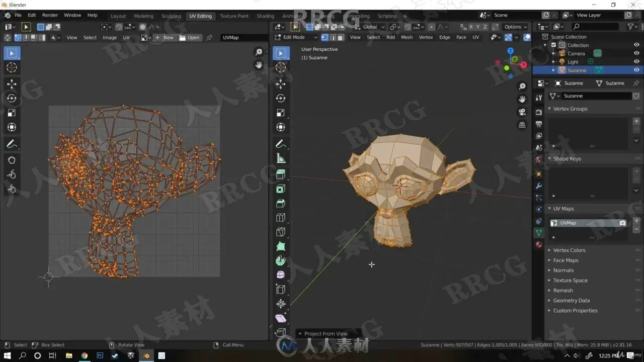Open Material properties tab
The height and width of the screenshot is (362, 644).
[539, 245]
